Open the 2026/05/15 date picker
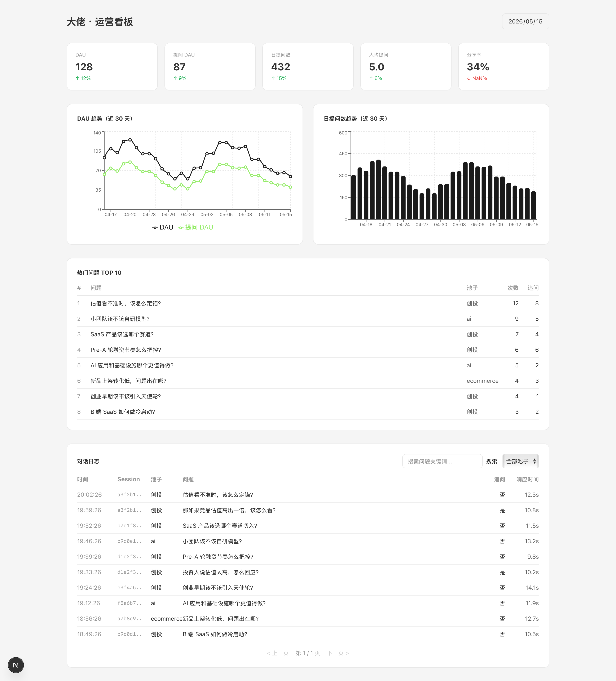Viewport: 616px width, 681px height. 525,21
